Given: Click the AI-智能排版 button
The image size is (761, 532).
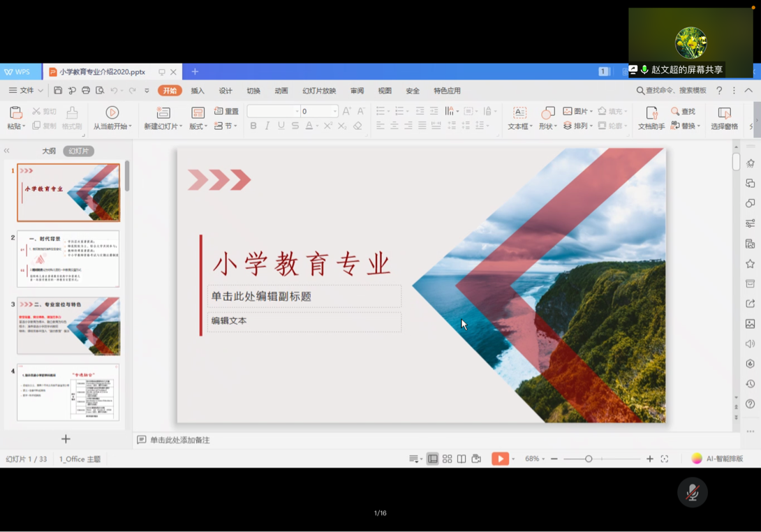Looking at the screenshot, I should 718,459.
